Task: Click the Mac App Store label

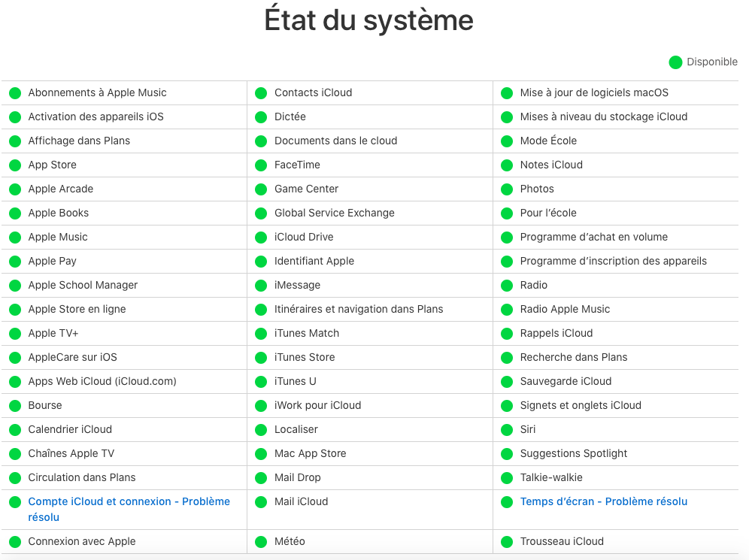Action: click(310, 453)
